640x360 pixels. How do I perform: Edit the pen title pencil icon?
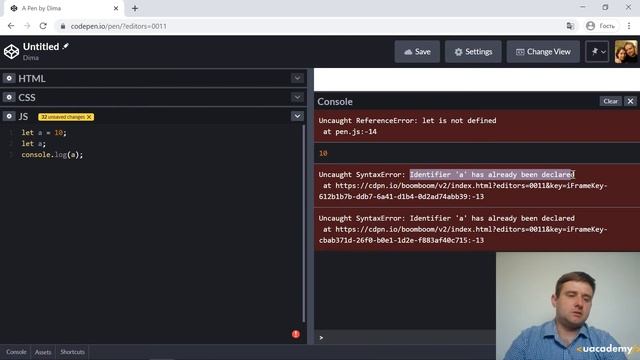coord(66,47)
